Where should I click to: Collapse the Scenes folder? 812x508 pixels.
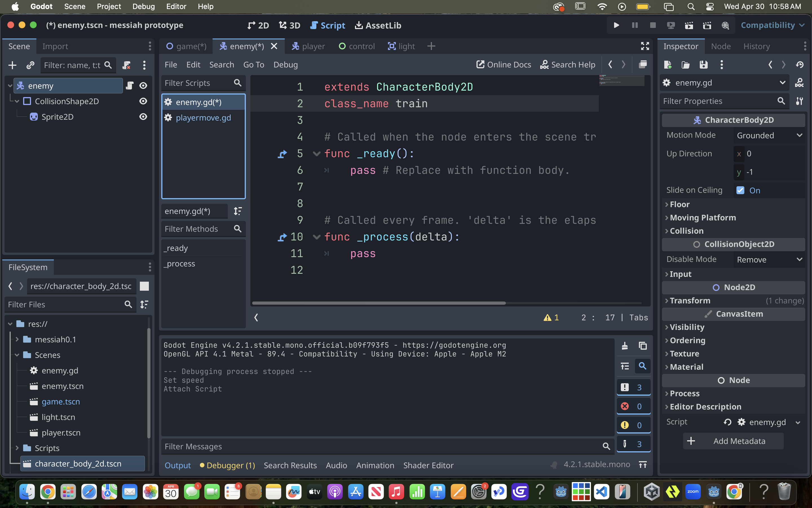point(17,355)
